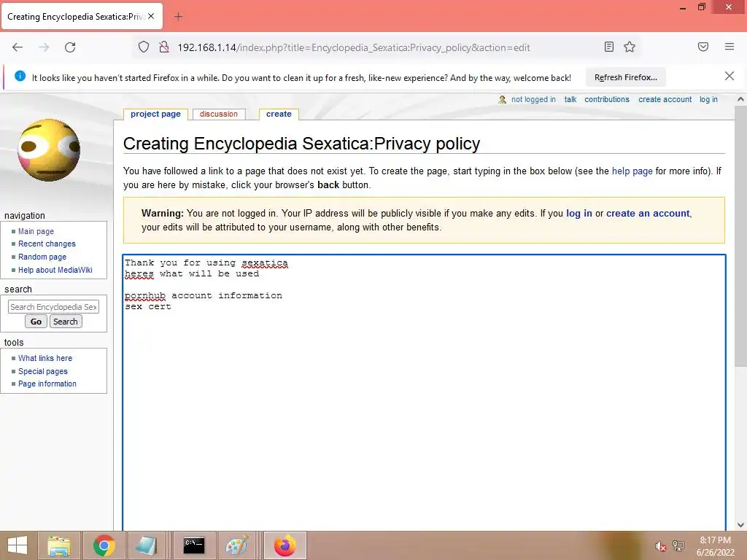The height and width of the screenshot is (560, 747).
Task: Open the notepad icon in taskbar
Action: [x=147, y=545]
